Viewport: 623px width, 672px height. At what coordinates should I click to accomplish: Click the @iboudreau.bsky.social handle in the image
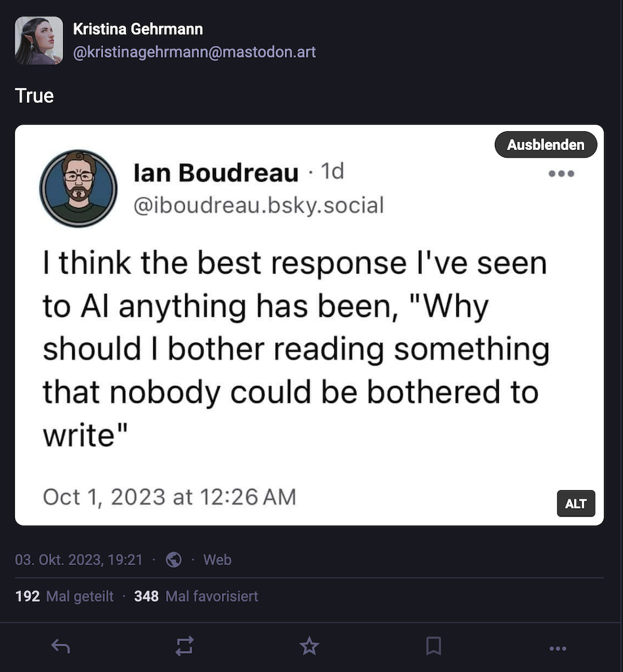pyautogui.click(x=259, y=205)
